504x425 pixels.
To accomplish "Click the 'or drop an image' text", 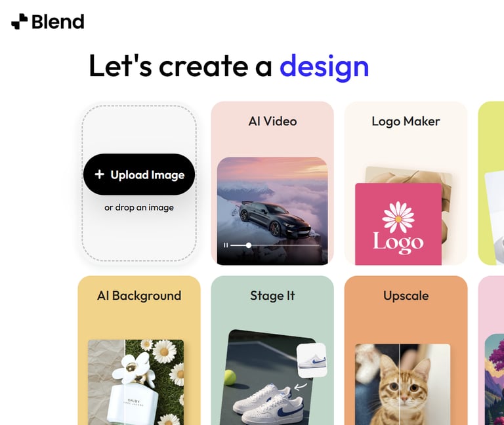I will [139, 207].
